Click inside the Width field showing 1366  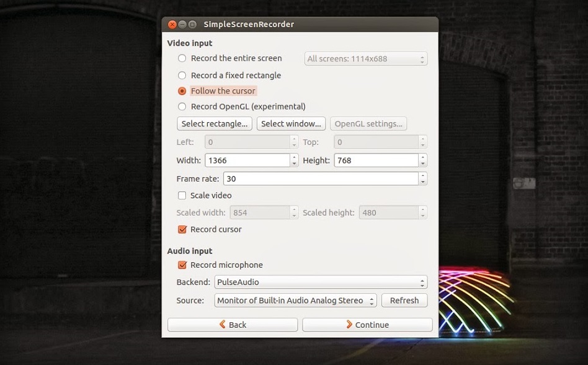[247, 161]
